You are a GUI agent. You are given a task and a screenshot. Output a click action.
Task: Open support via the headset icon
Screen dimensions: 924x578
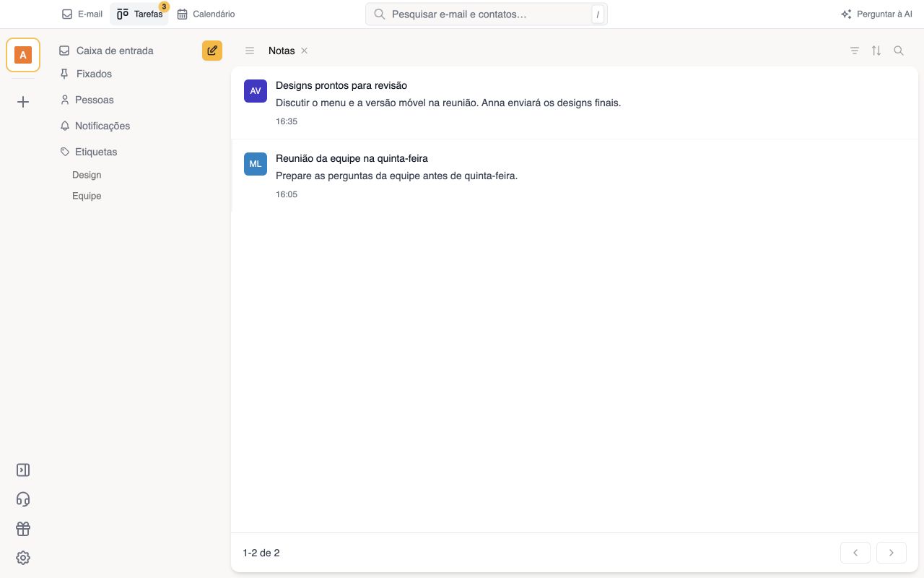[x=23, y=499]
